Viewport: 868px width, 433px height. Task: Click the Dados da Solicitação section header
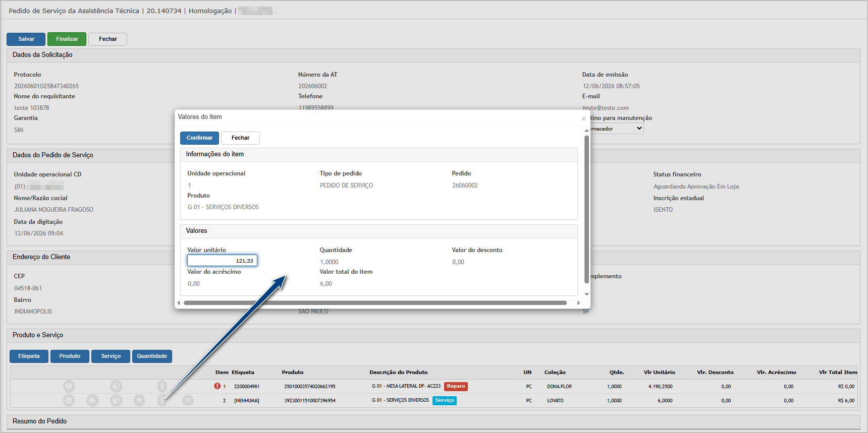point(42,55)
